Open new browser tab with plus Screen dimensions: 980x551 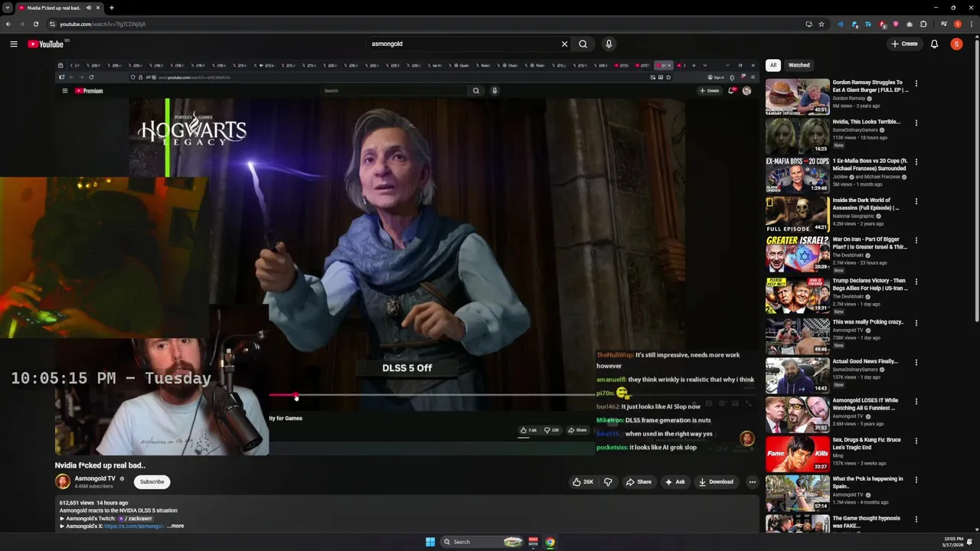112,8
